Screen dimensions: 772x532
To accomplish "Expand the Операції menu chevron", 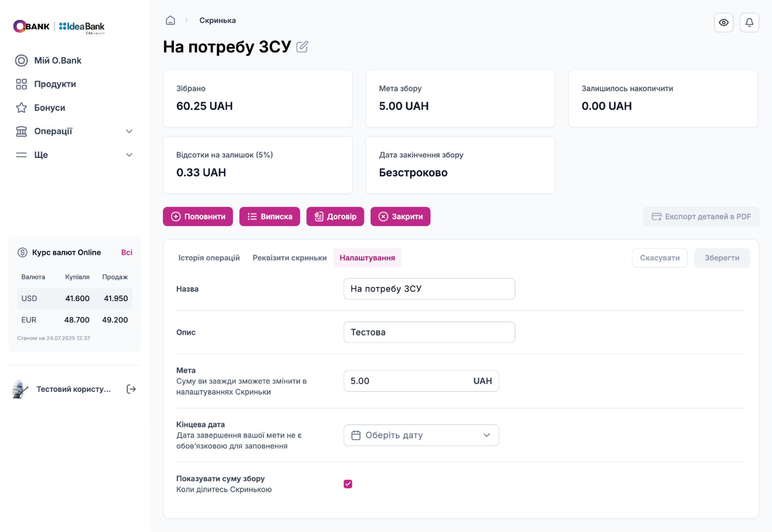I will pyautogui.click(x=129, y=131).
